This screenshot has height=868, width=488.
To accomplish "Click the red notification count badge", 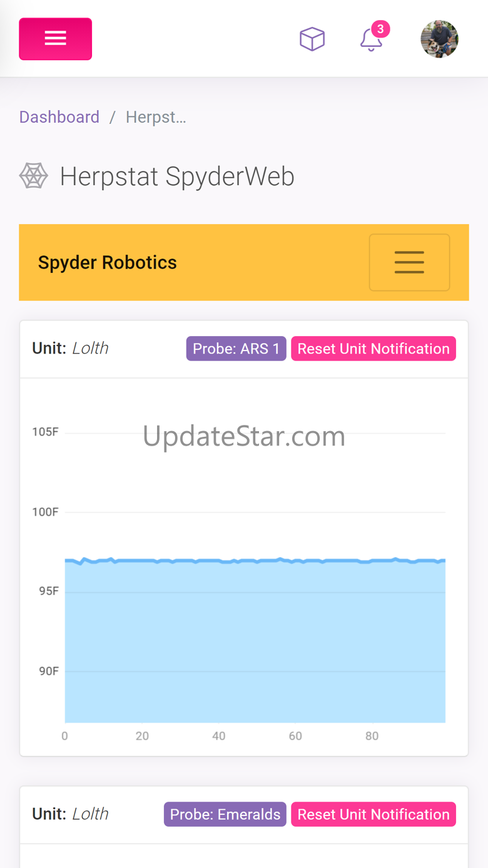I will pyautogui.click(x=380, y=29).
